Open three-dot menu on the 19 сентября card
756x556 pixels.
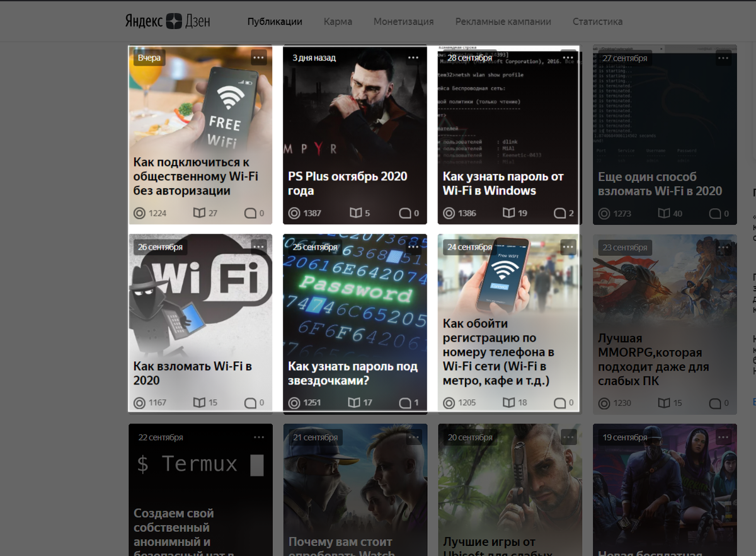(x=723, y=437)
